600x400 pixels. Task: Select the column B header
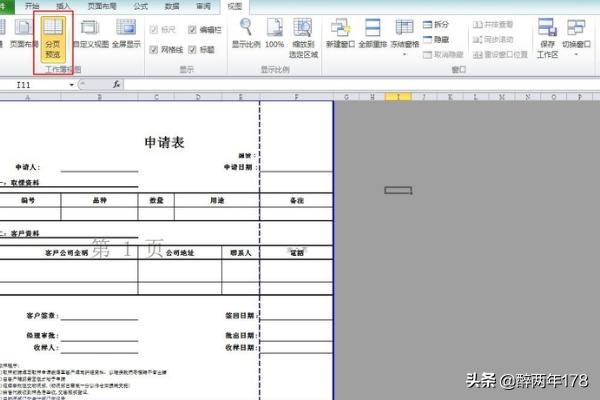(99, 97)
